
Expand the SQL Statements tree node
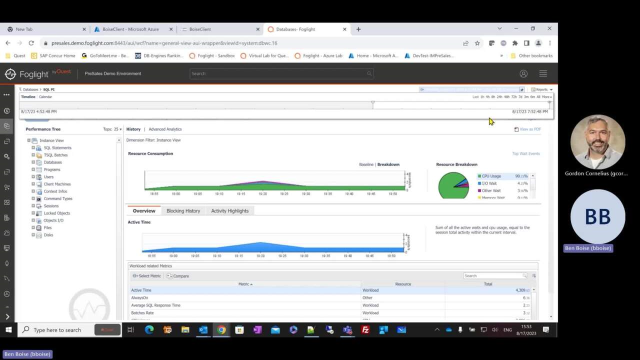[x=33, y=148]
